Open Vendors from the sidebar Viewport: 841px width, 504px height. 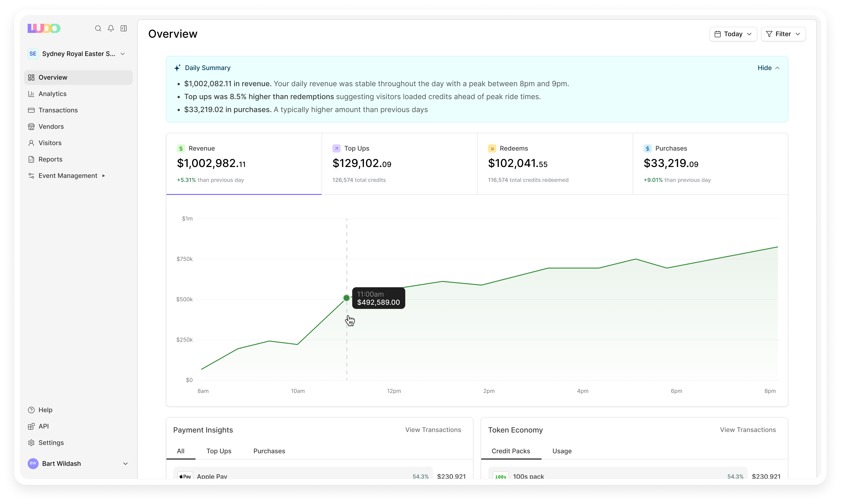(x=51, y=127)
